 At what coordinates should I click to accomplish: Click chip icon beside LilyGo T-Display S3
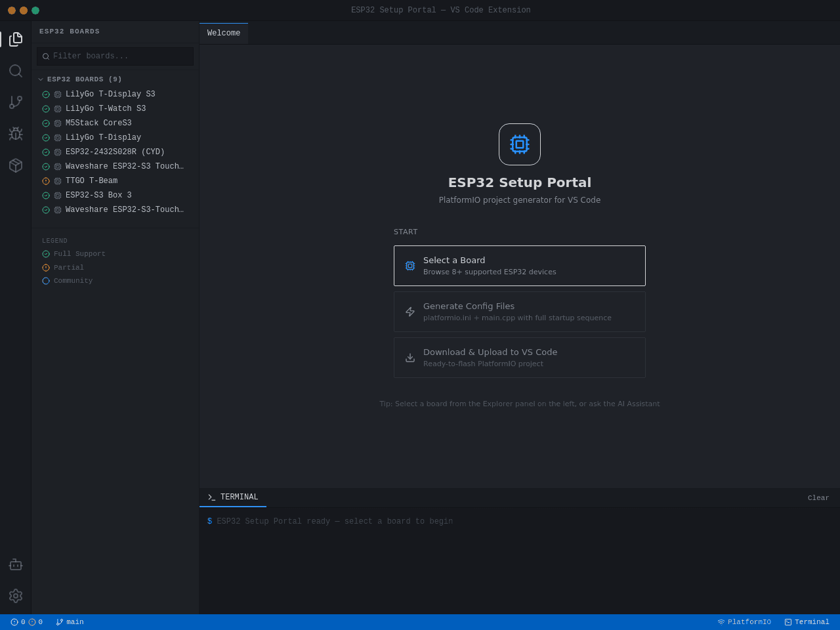click(58, 94)
